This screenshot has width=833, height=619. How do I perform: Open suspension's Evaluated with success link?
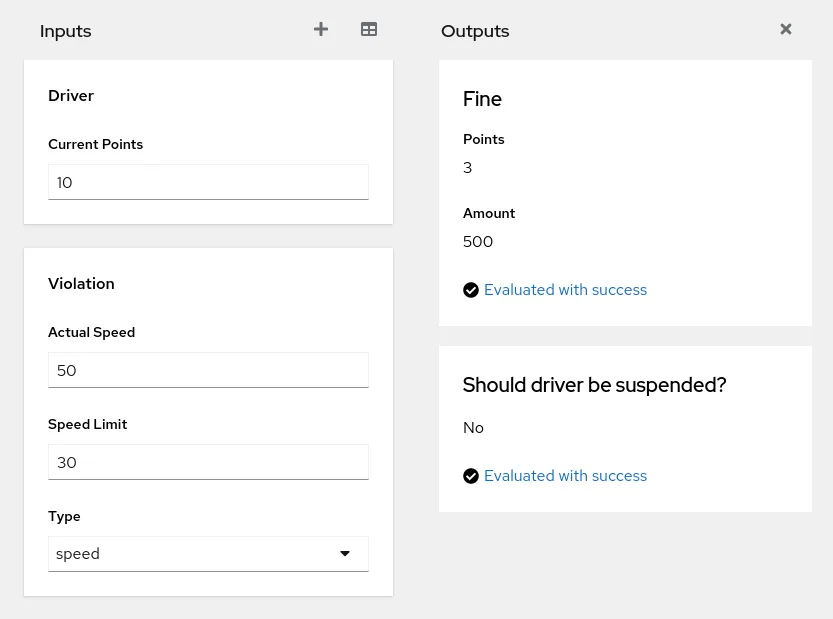(565, 476)
